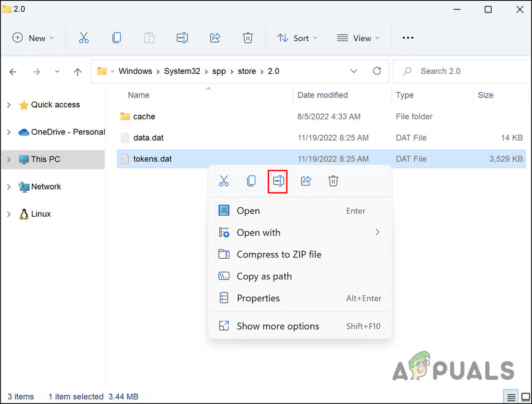This screenshot has width=532, height=404.
Task: Sort by the Name column header
Action: pyautogui.click(x=138, y=95)
